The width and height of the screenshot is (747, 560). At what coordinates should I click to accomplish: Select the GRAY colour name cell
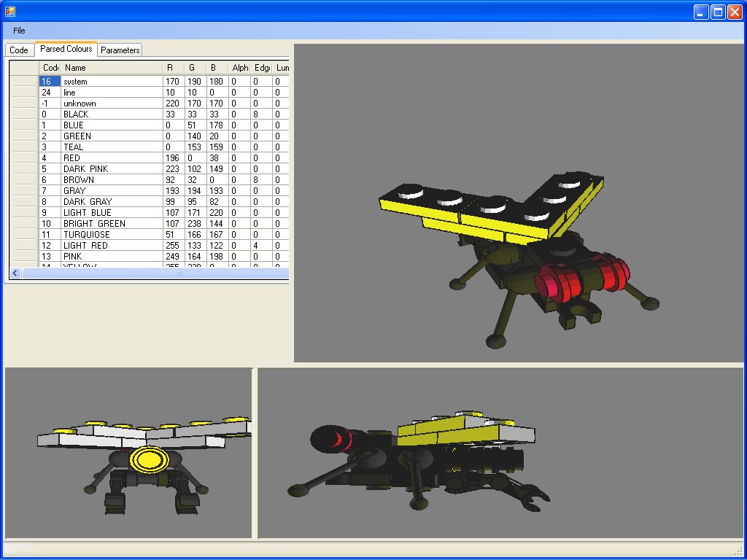[x=112, y=191]
